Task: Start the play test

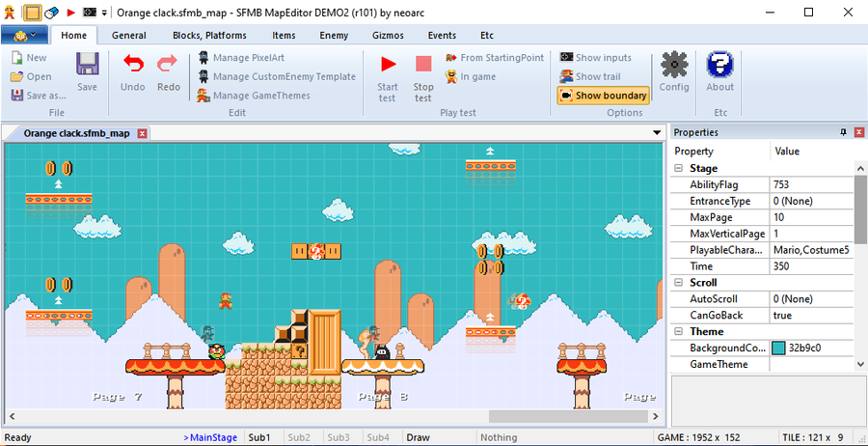Action: [x=388, y=76]
